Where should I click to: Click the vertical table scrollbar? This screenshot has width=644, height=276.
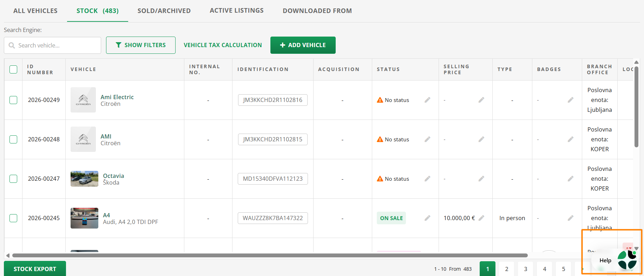tap(636, 107)
